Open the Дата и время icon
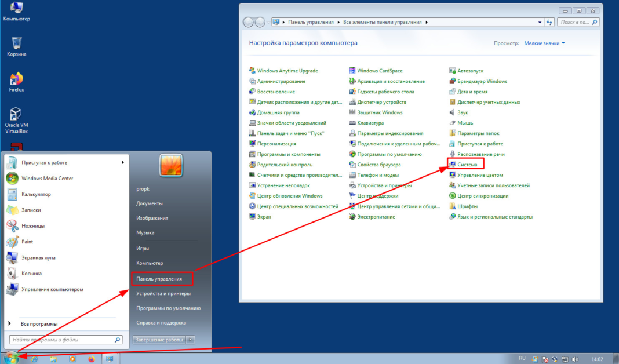The width and height of the screenshot is (619, 364). coord(453,92)
